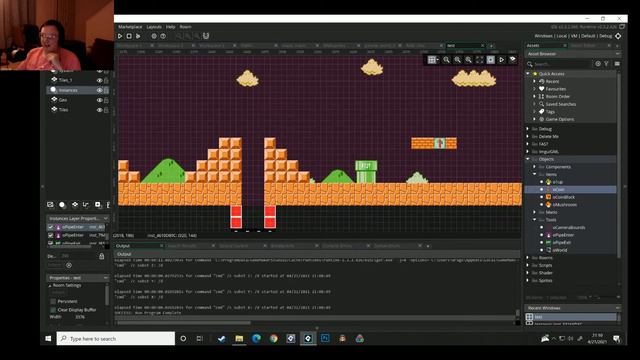Screen dimensions: 640x360
Task: Open asset browser settings cog next to search
Action: click(x=598, y=64)
